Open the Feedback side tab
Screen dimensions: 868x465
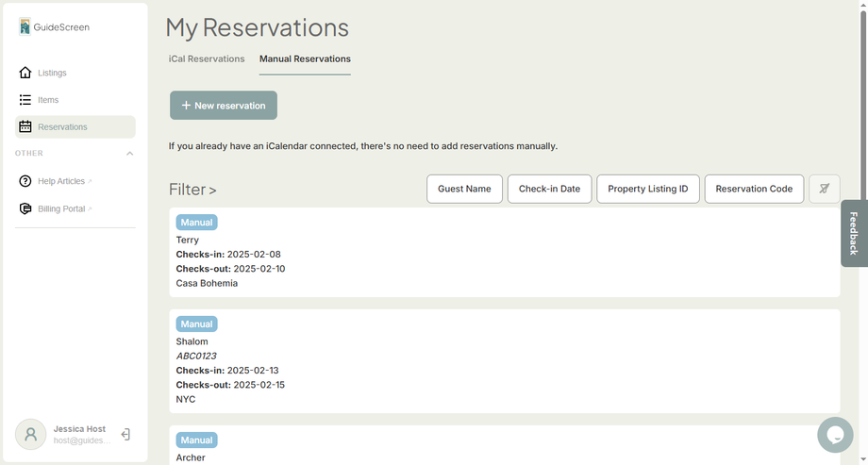coord(854,233)
